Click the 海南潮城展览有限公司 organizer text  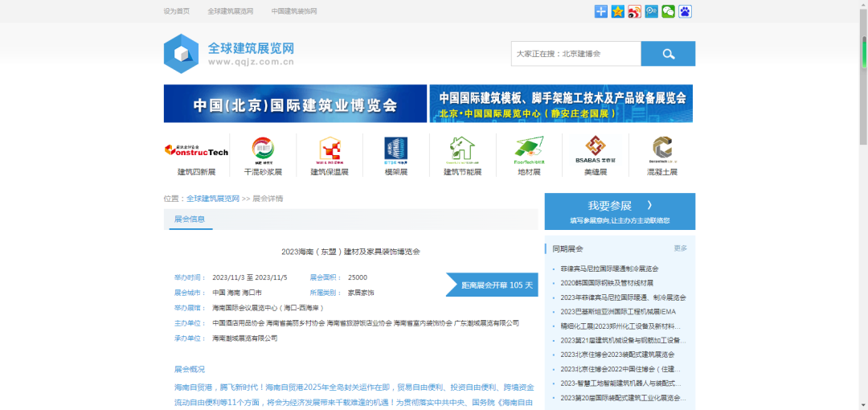[245, 338]
